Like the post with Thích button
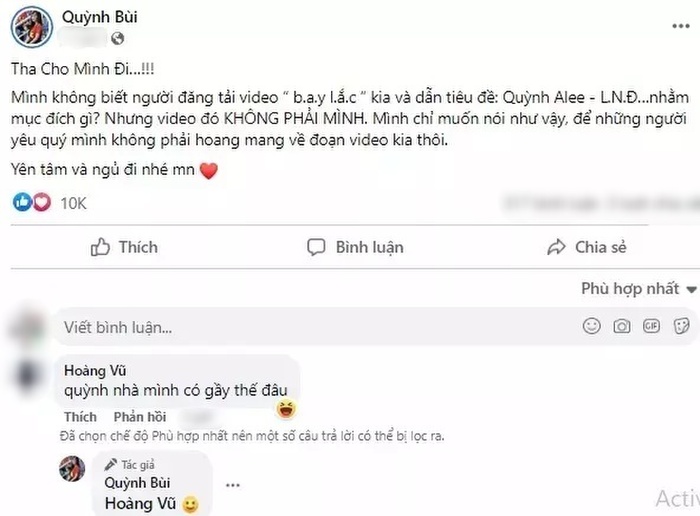 [x=124, y=247]
